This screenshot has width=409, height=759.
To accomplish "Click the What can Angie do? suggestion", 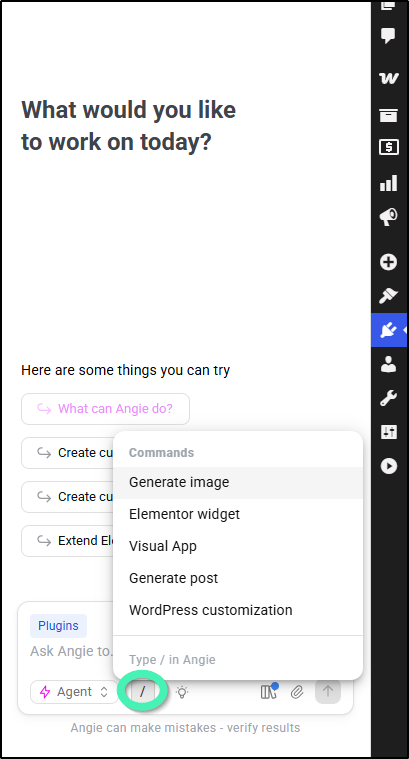I will 106,409.
